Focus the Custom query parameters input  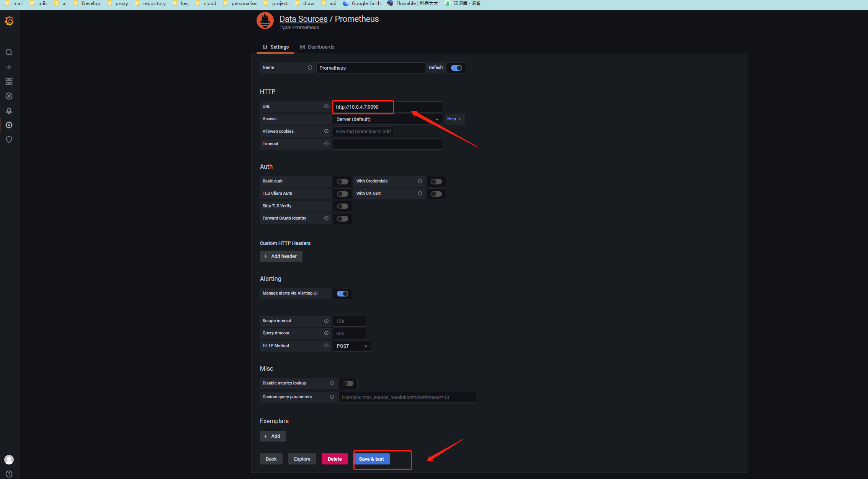(407, 398)
